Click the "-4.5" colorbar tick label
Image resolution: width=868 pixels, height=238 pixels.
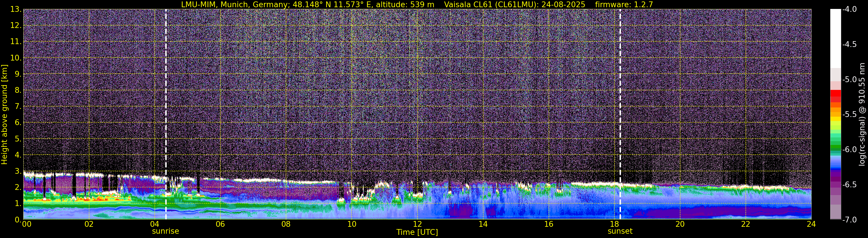coord(849,44)
